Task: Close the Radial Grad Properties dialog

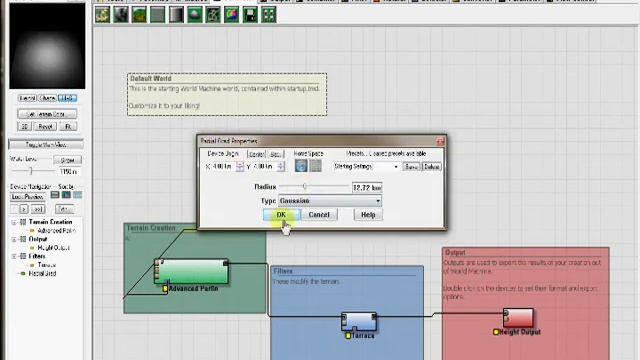Action: click(x=440, y=141)
